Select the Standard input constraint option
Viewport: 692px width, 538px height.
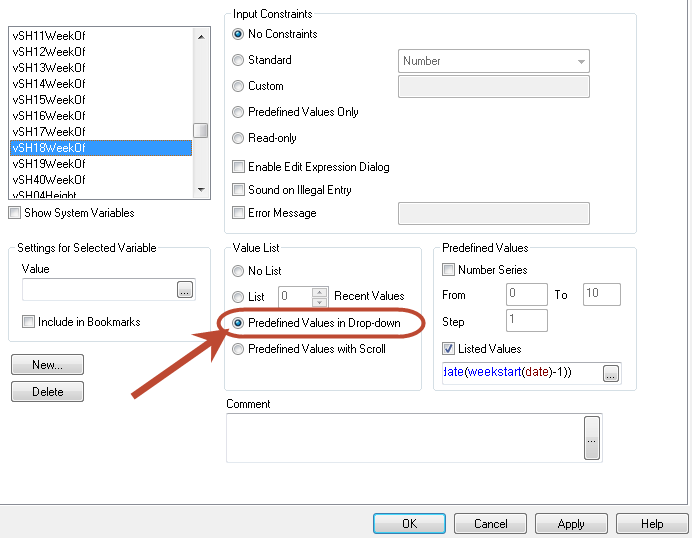[x=238, y=60]
